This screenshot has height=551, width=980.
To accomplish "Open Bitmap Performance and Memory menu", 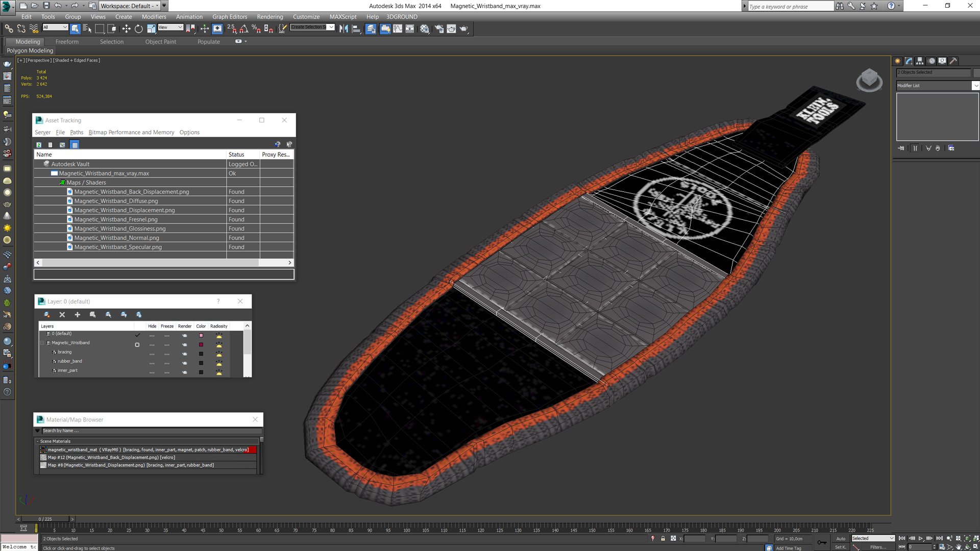I will [131, 132].
